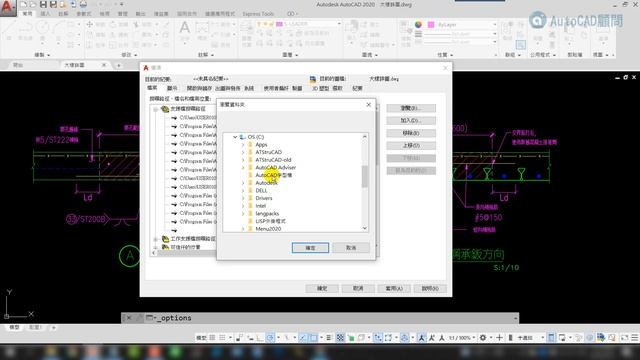This screenshot has height=360, width=640.
Task: Collapse the OS (C:) drive node
Action: (235, 137)
